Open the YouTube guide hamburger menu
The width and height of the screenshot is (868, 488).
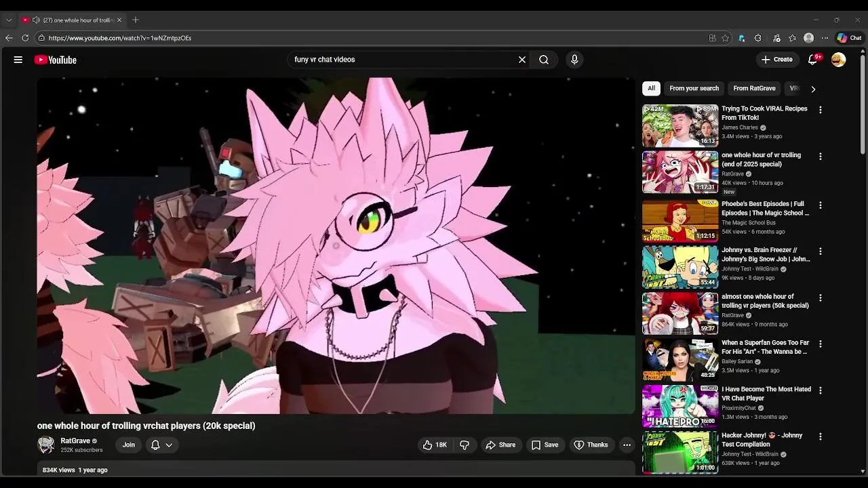pyautogui.click(x=18, y=60)
